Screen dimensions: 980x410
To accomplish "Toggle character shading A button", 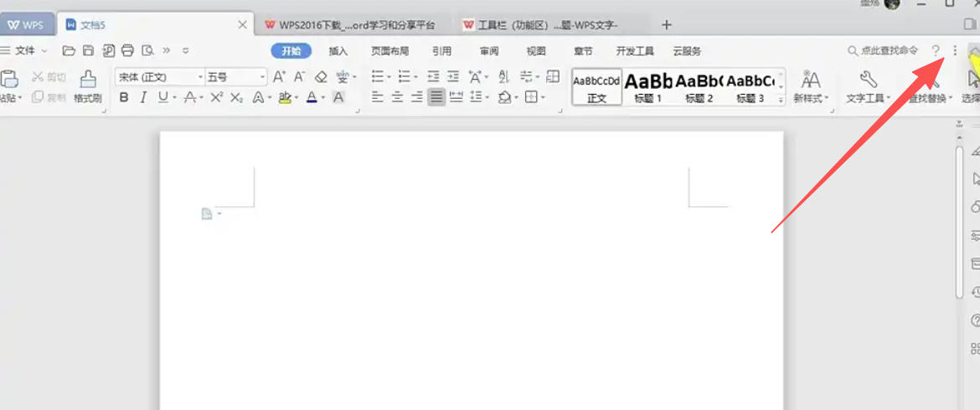I will click(x=338, y=97).
